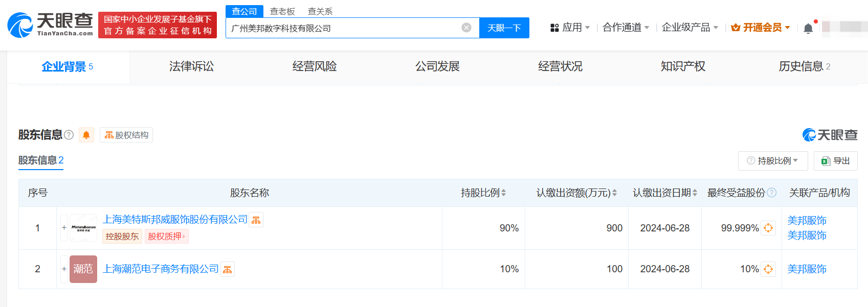The width and height of the screenshot is (868, 307).
Task: Expand the 合作通道 dropdown
Action: pyautogui.click(x=626, y=28)
